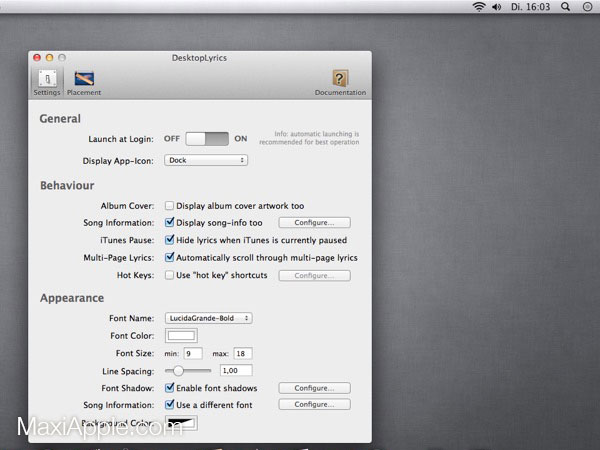
Task: Open the Background Color swatch
Action: pos(181,423)
